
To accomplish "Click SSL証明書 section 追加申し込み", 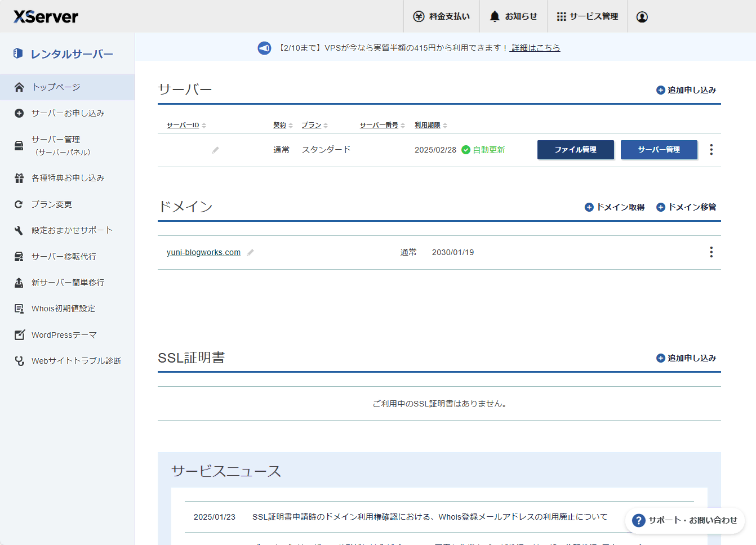I will tap(686, 358).
